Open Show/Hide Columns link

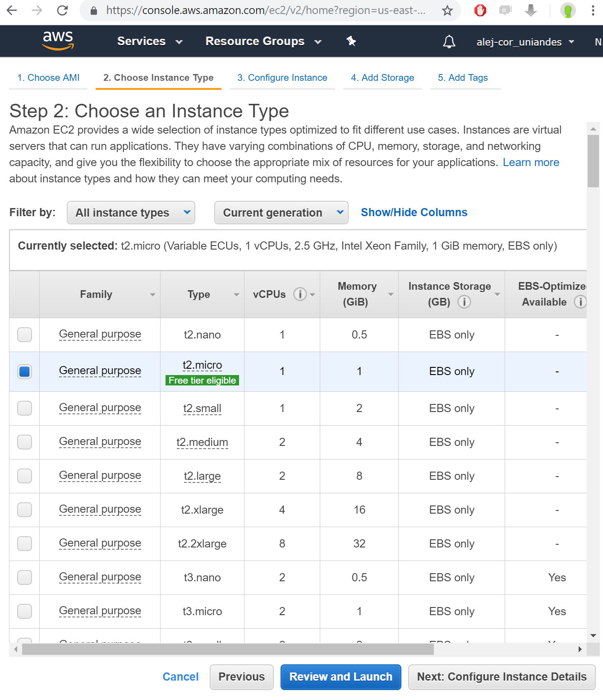(414, 212)
